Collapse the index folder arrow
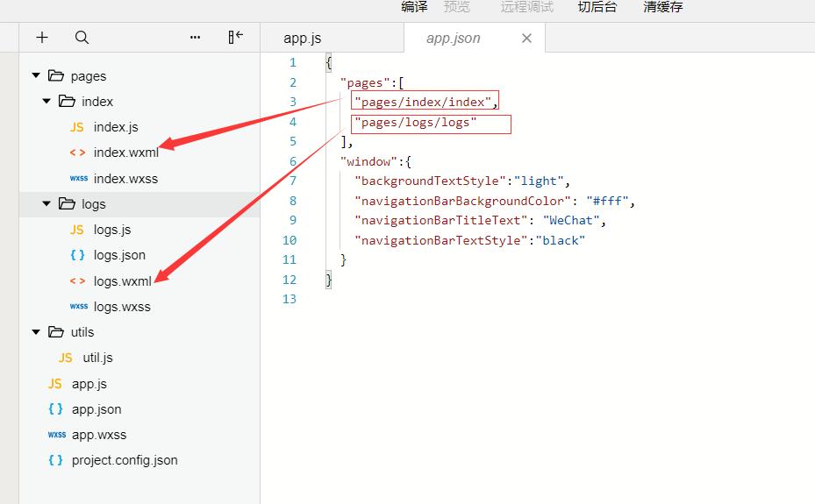 coord(46,101)
